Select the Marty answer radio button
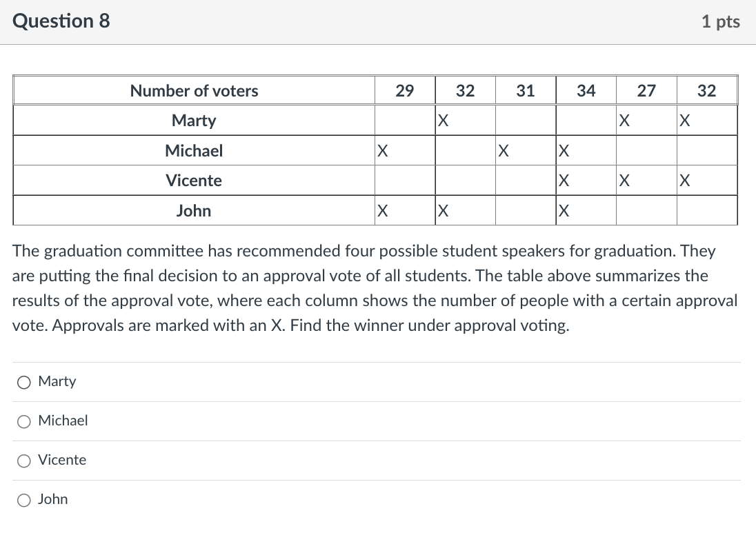Screen dimensions: 756x535 [25, 382]
